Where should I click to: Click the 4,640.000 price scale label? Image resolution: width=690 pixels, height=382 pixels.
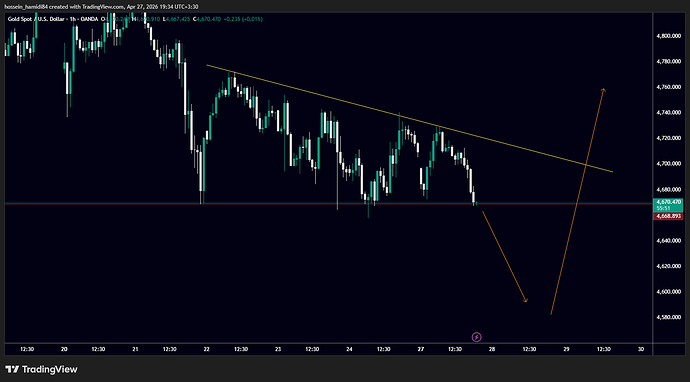pyautogui.click(x=670, y=241)
